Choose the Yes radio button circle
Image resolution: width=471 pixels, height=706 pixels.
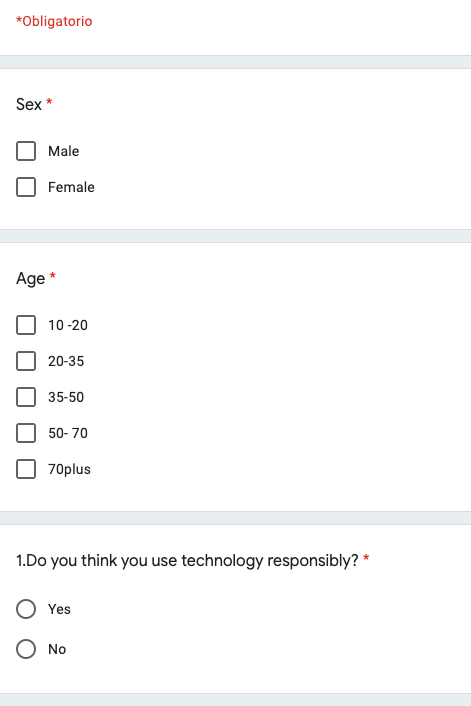[x=26, y=609]
